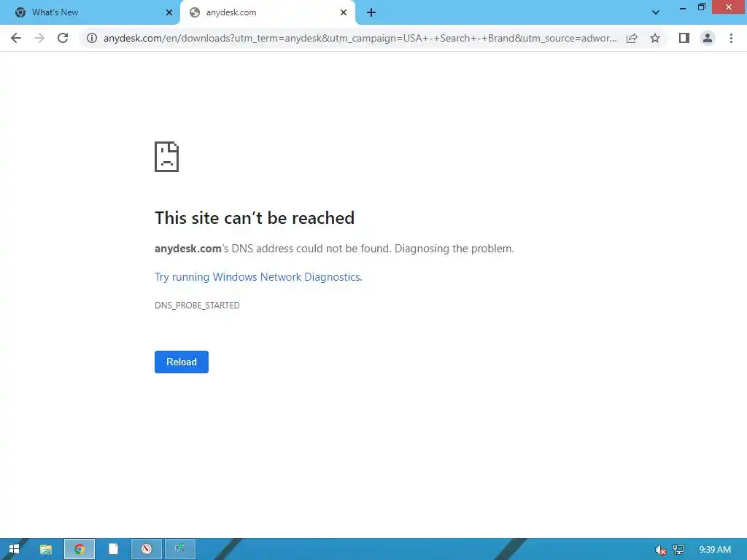
Task: Click the anydesk.com URL address field
Action: (x=360, y=38)
